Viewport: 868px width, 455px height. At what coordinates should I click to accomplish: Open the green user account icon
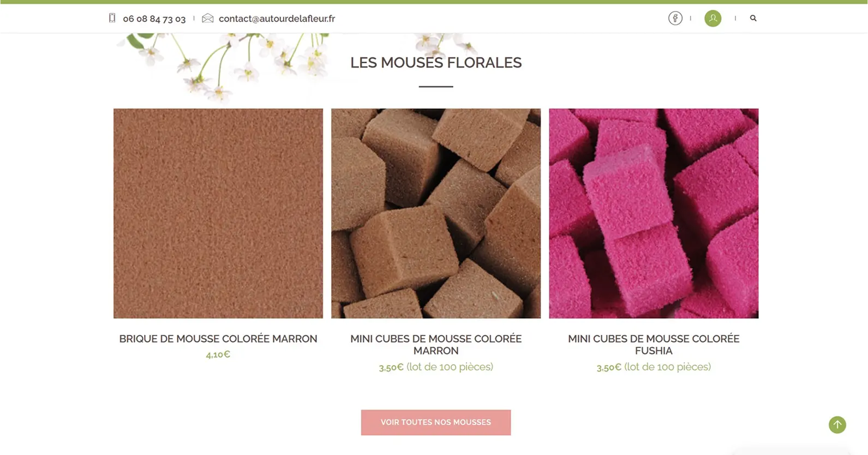[713, 18]
